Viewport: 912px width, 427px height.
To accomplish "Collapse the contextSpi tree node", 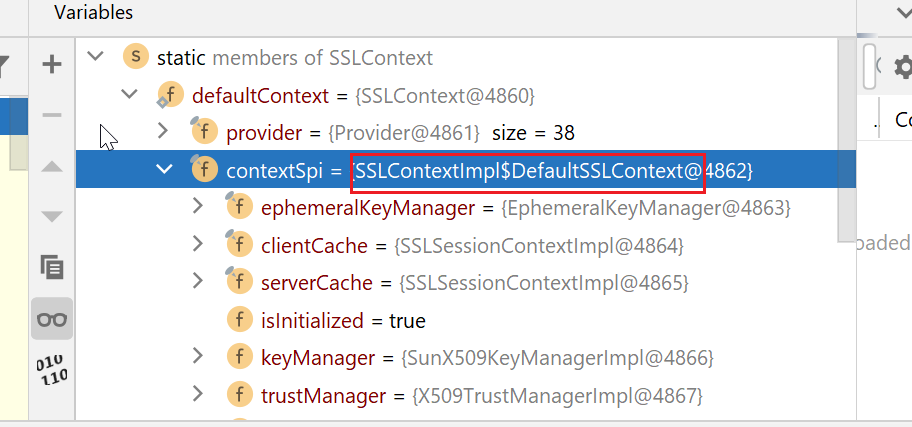I will point(164,170).
